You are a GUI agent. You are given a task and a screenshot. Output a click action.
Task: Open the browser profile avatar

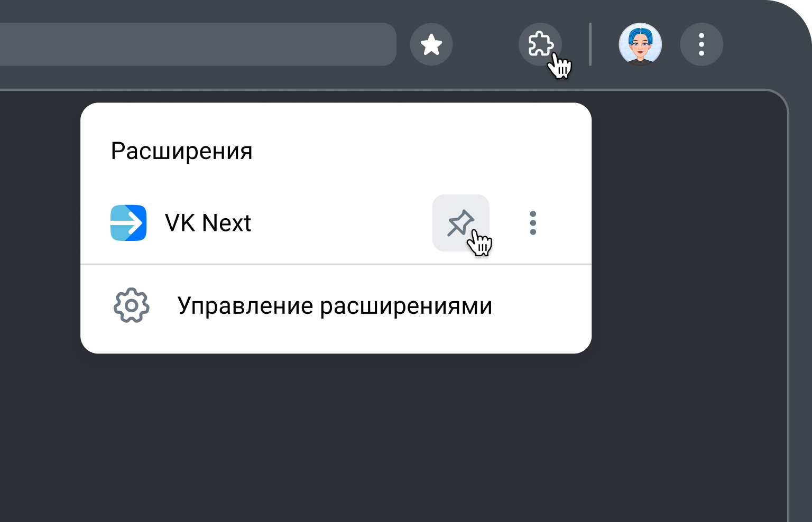click(x=640, y=44)
